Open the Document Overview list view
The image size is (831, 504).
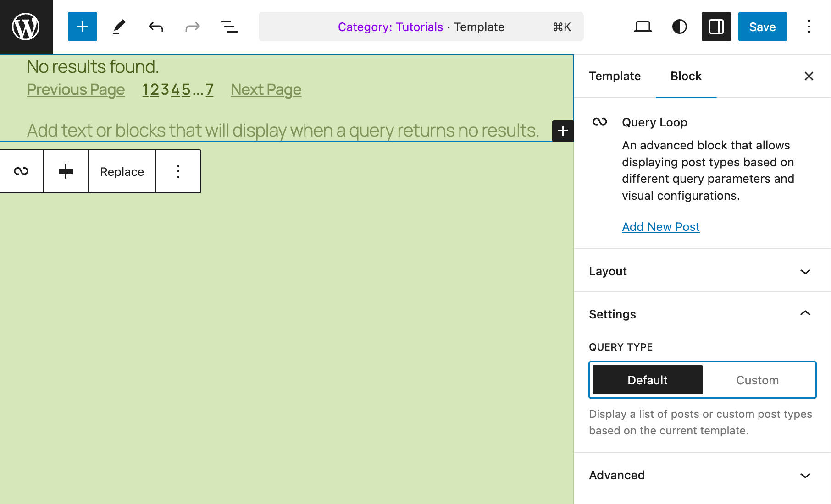pyautogui.click(x=229, y=27)
